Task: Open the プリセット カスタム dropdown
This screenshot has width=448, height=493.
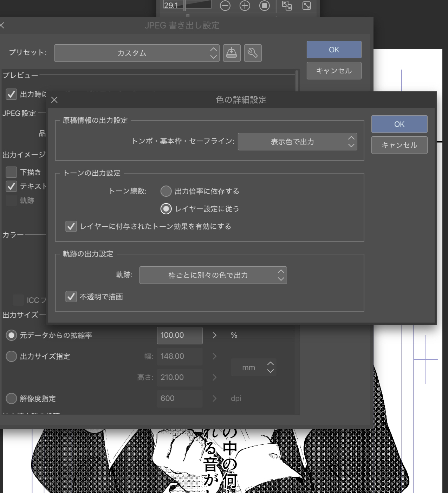Action: (x=137, y=53)
